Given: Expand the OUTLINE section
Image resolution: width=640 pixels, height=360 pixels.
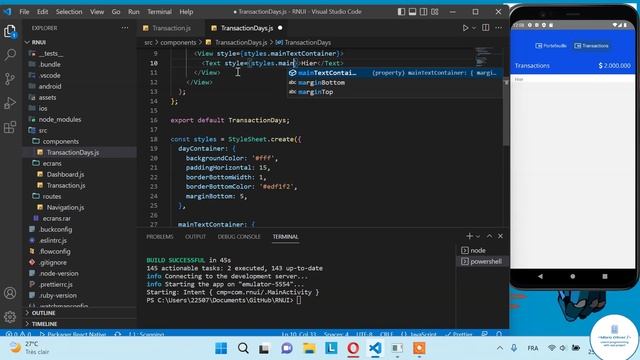Looking at the screenshot, I should pyautogui.click(x=80, y=313).
